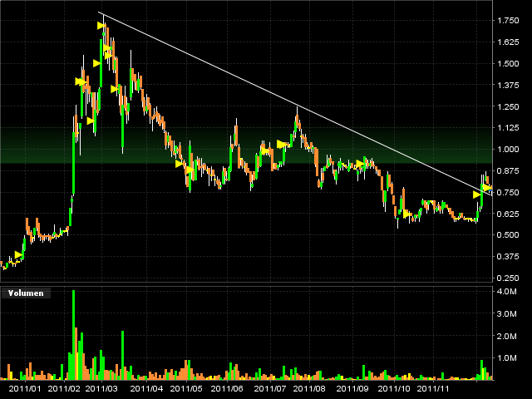Click the March yellow arrow near the 1.350 level
The image size is (532, 399).
pyautogui.click(x=115, y=89)
